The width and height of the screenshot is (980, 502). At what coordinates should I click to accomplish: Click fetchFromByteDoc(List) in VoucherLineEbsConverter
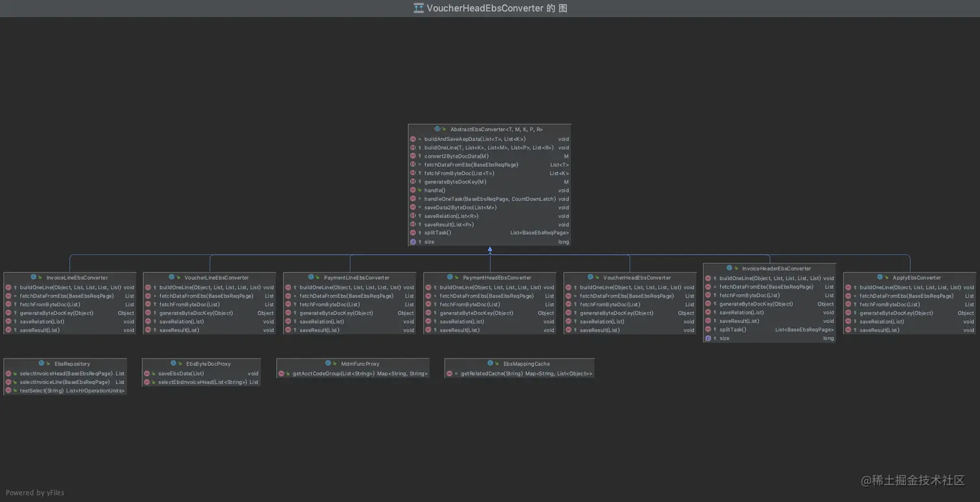pos(189,304)
